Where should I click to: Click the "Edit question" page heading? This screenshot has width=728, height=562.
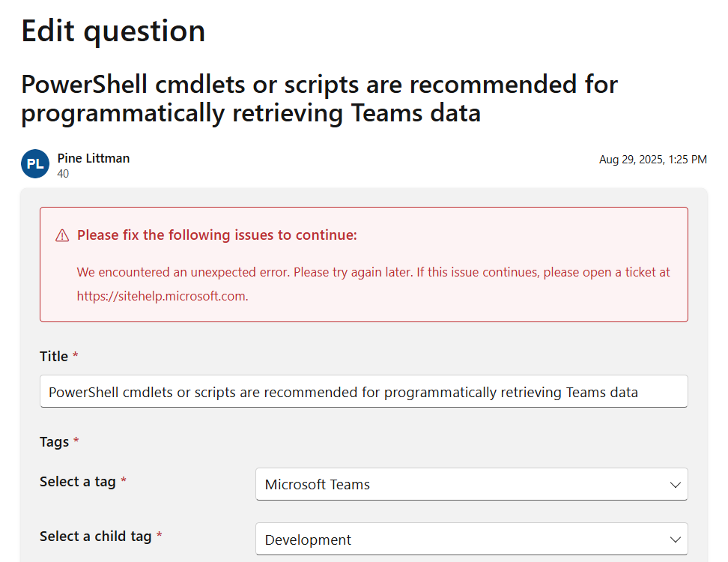pyautogui.click(x=113, y=31)
